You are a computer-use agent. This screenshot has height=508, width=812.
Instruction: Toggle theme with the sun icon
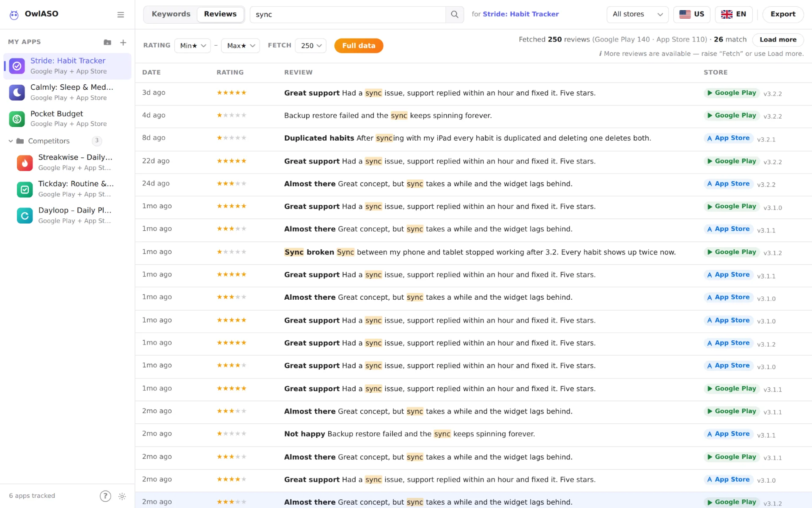(x=122, y=496)
